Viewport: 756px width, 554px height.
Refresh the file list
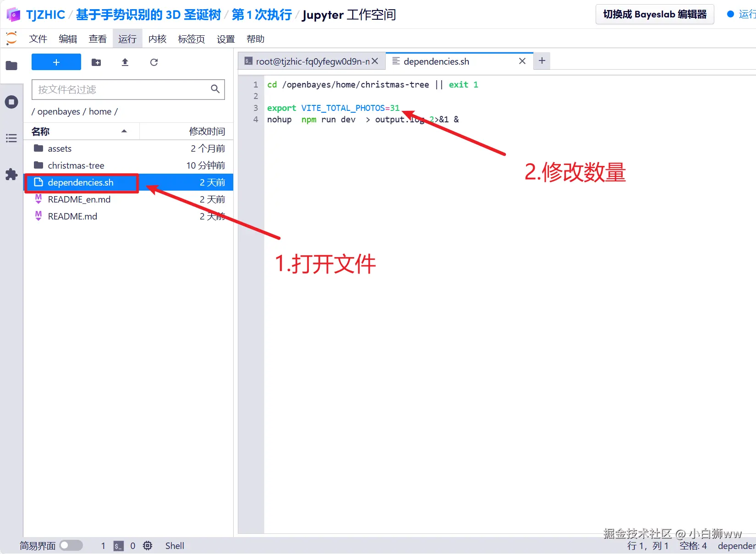[154, 62]
